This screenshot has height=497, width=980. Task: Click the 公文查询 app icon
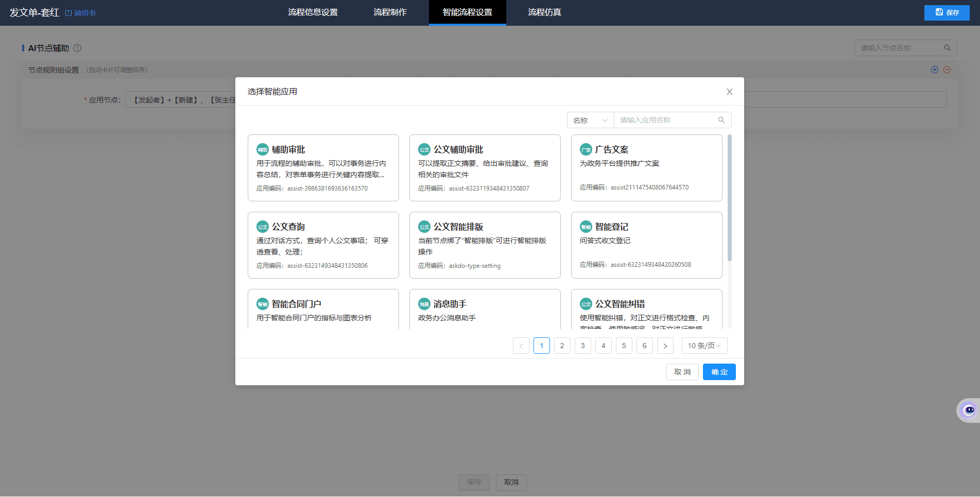263,227
